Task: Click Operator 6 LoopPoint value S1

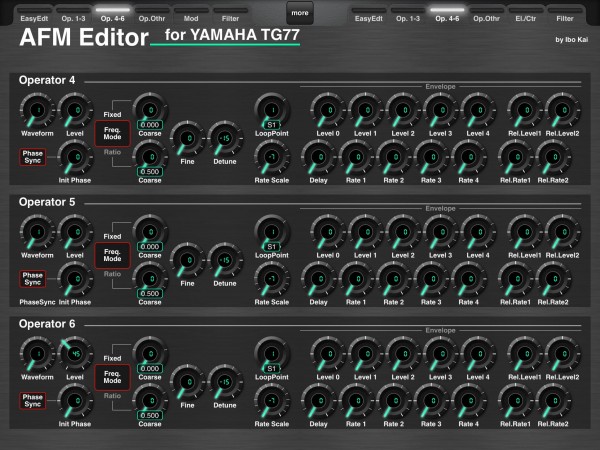Action: 272,368
